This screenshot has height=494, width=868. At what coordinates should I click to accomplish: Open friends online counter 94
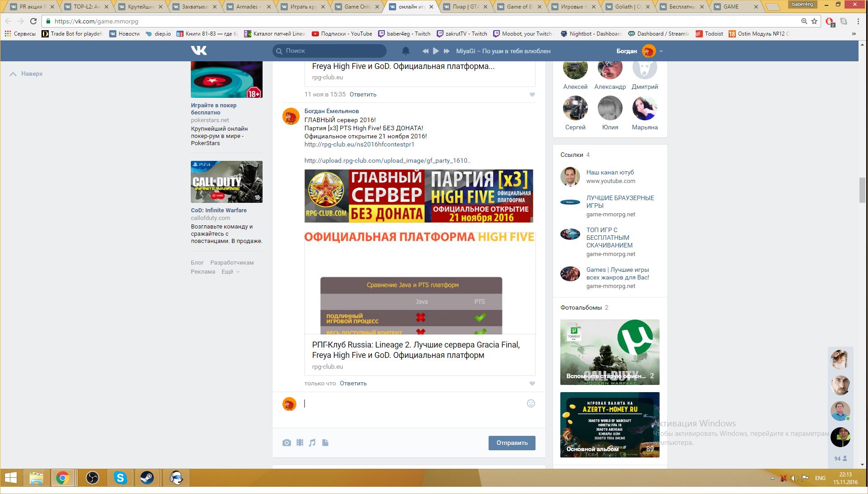click(840, 458)
